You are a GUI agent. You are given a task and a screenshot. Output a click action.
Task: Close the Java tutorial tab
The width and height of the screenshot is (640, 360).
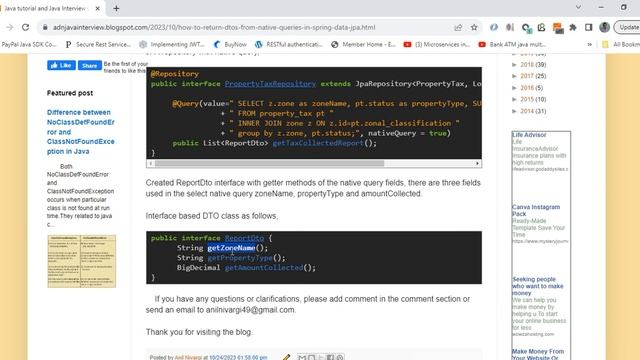tap(98, 8)
